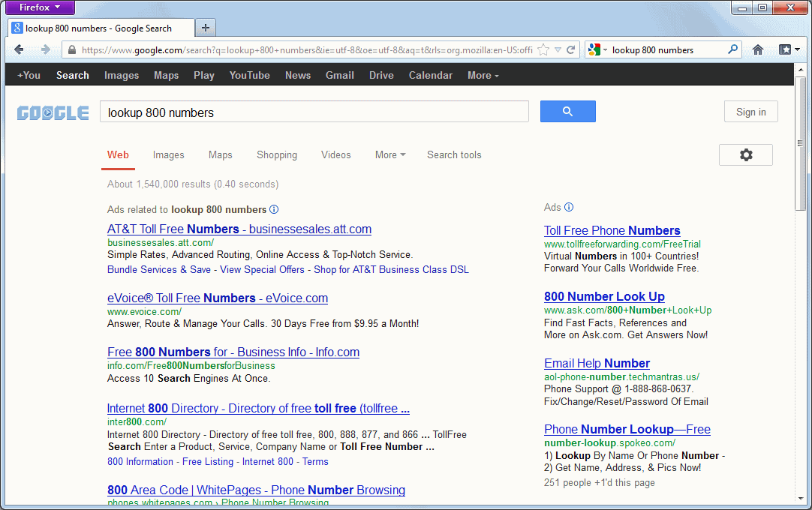Go forward with the browser forward arrow

[x=46, y=49]
